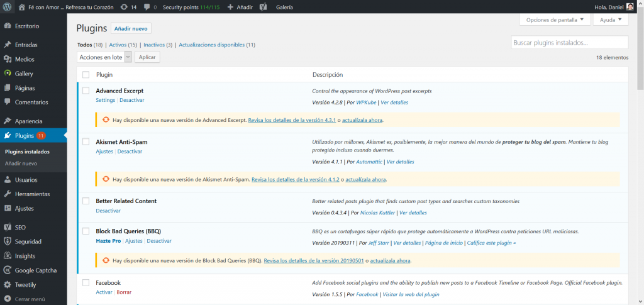Open the Apariencia menu in the sidebar
The image size is (644, 305).
click(28, 121)
